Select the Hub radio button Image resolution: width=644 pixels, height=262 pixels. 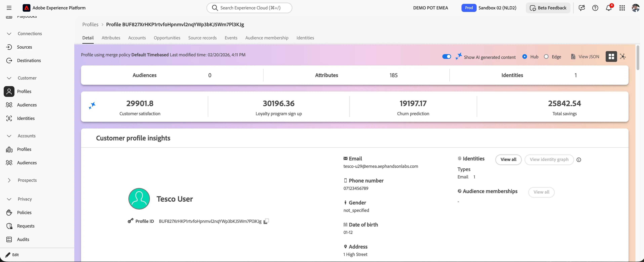coord(525,57)
